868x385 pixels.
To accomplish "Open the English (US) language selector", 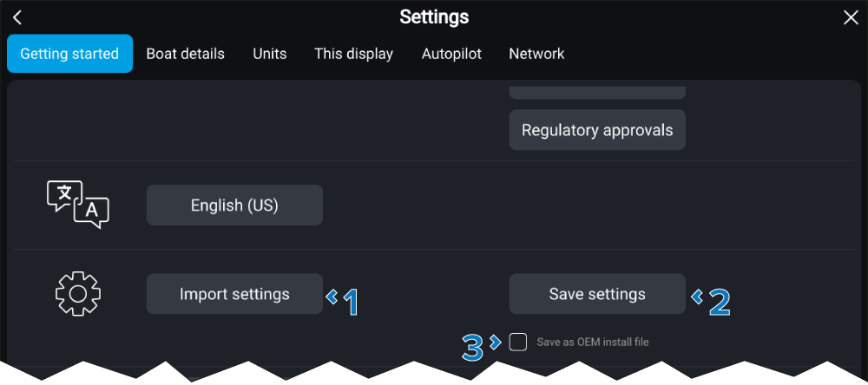I will [234, 206].
